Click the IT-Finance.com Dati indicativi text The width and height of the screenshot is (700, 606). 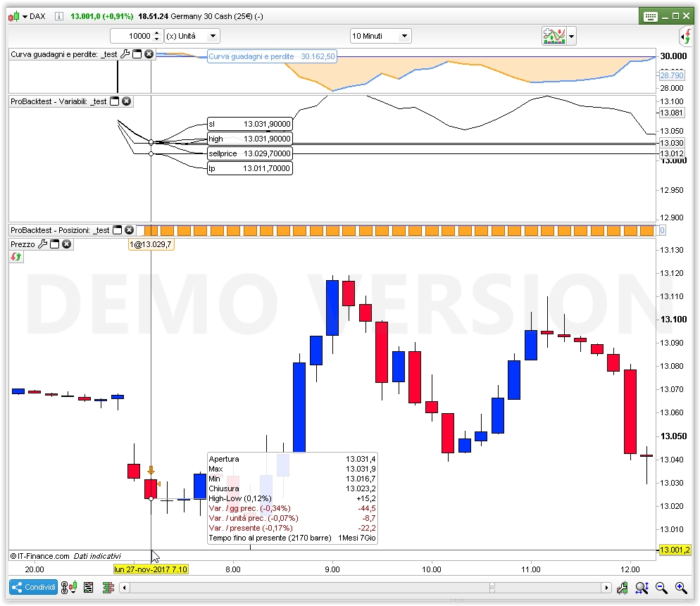[x=65, y=556]
